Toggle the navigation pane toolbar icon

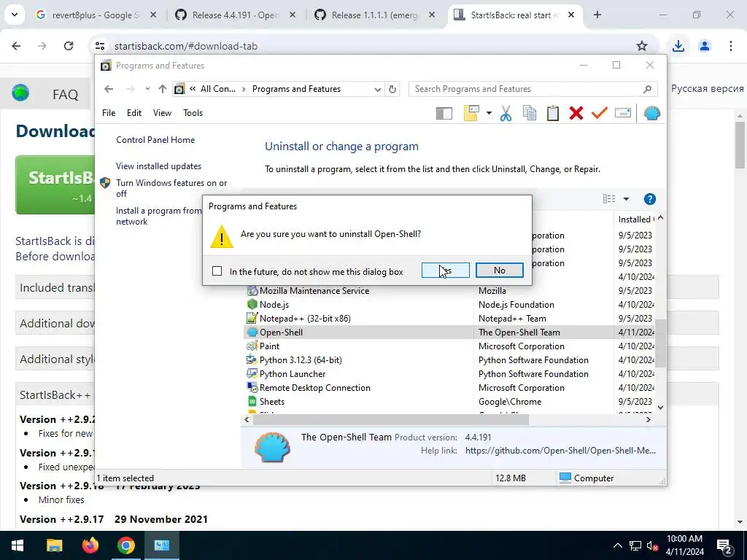[x=444, y=113]
